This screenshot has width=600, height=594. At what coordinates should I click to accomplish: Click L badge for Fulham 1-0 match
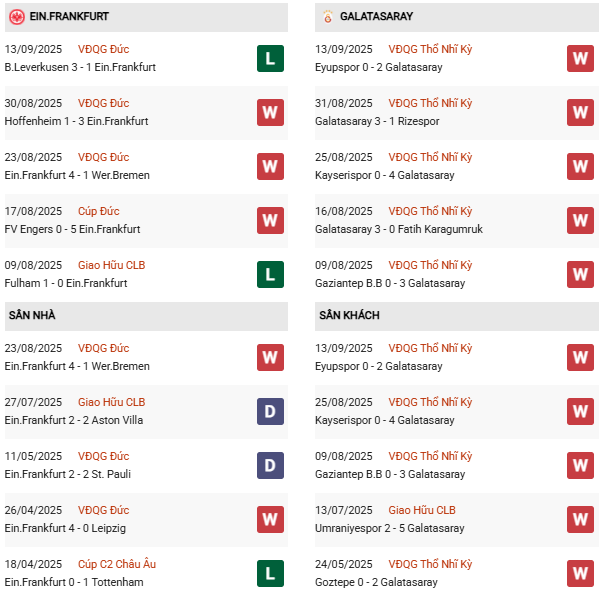(270, 274)
